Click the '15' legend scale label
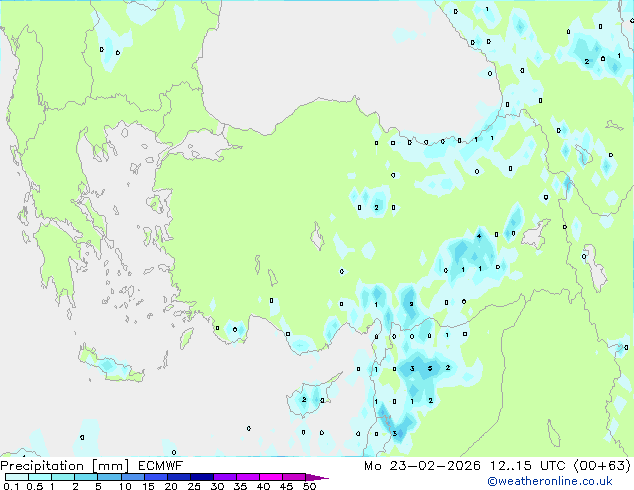 [148, 486]
